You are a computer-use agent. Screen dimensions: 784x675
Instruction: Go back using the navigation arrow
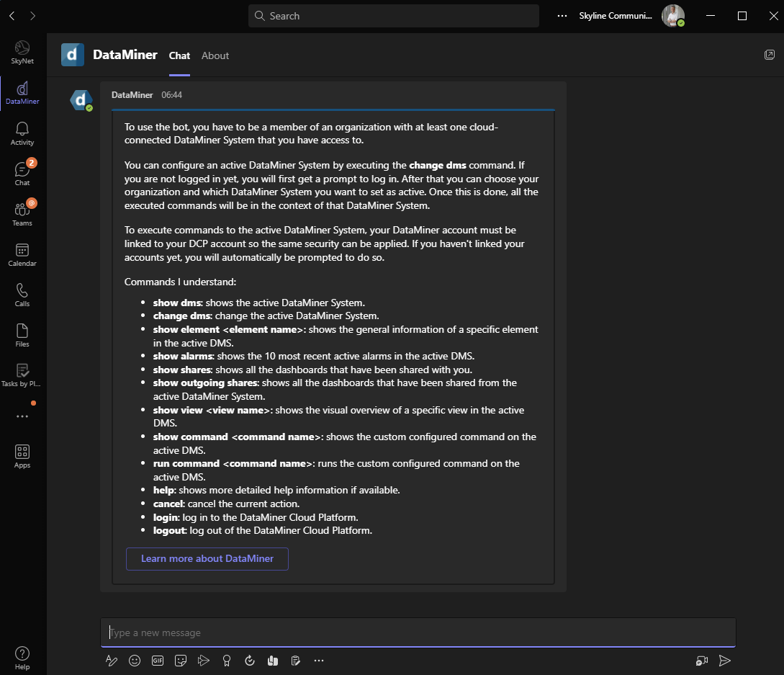click(12, 16)
